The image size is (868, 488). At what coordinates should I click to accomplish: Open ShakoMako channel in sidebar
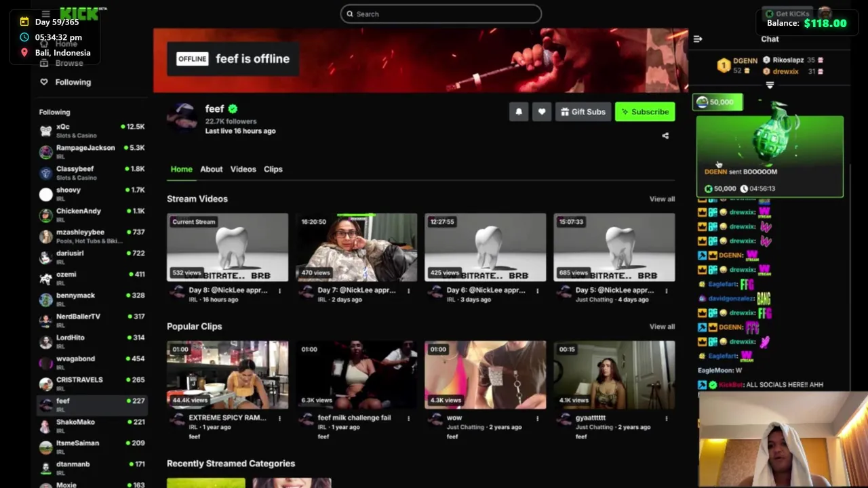[92, 426]
